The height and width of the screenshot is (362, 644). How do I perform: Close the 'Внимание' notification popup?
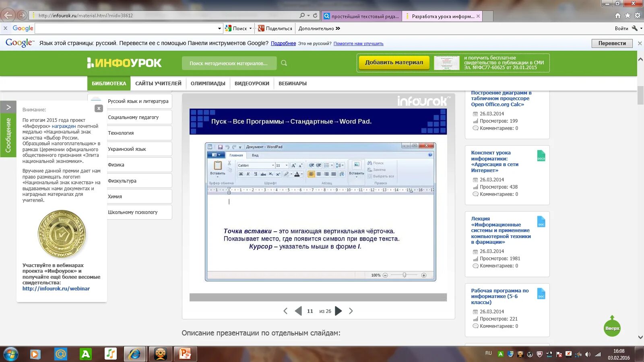(99, 108)
